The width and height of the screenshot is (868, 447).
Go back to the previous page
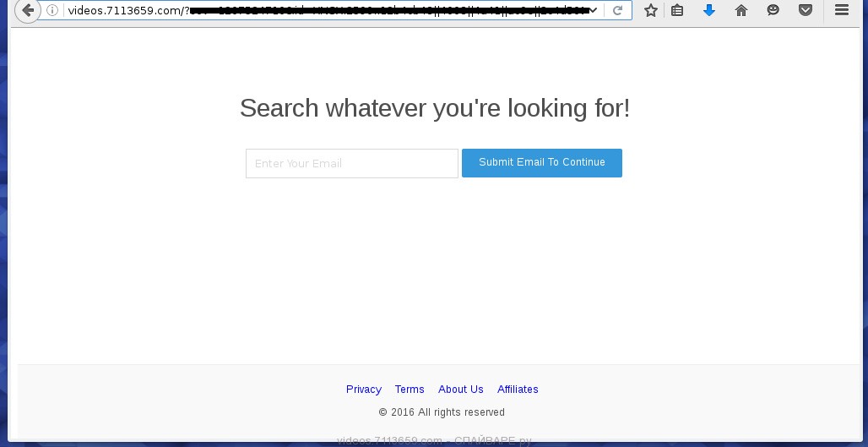[27, 11]
